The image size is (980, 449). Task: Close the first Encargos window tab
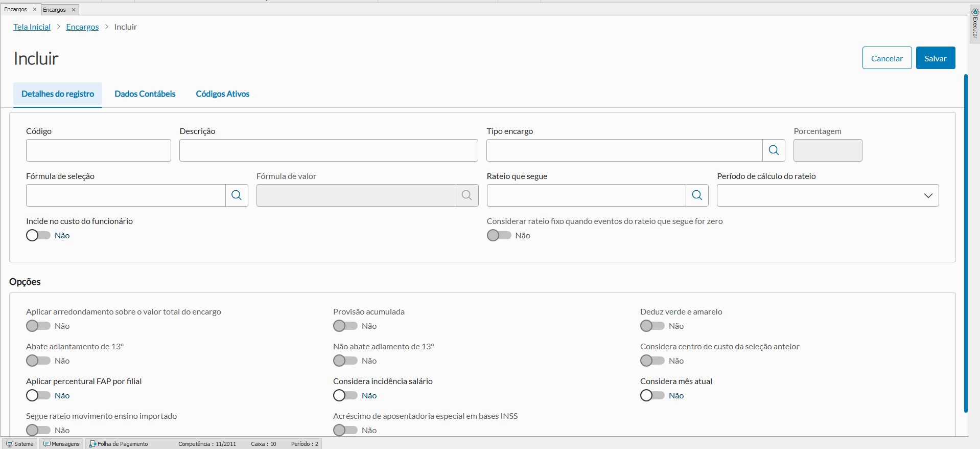tap(35, 9)
